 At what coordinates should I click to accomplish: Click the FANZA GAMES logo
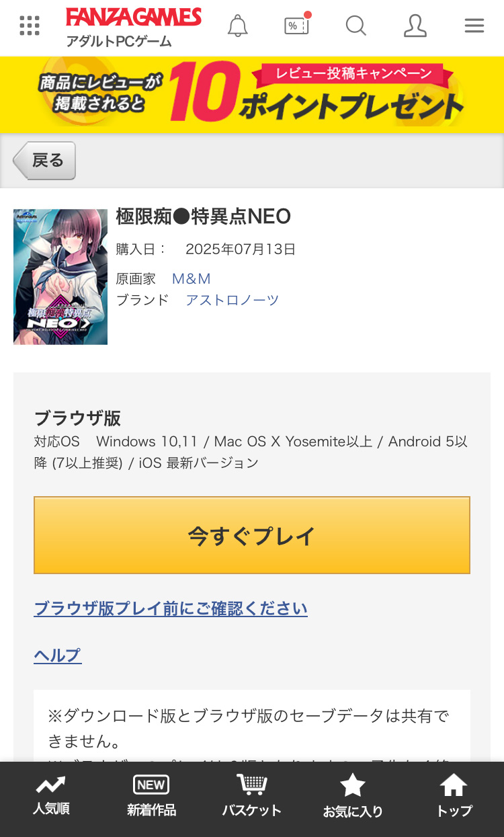[x=134, y=17]
